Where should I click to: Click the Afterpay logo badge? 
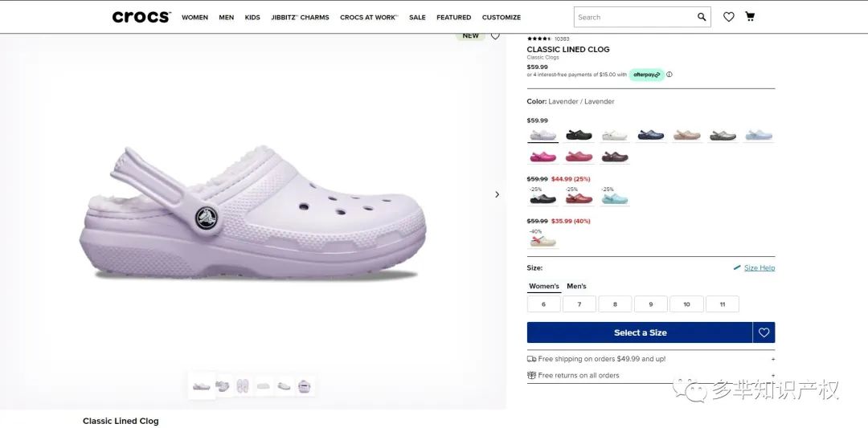point(646,75)
